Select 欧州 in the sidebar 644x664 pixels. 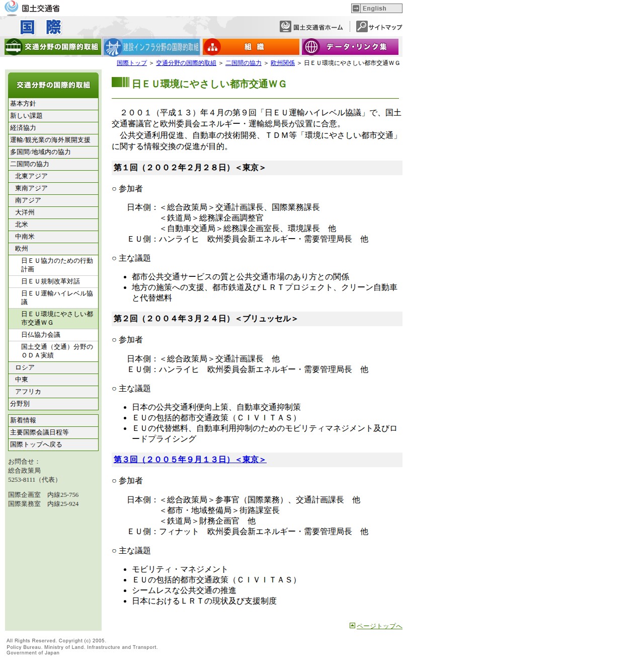coord(53,249)
